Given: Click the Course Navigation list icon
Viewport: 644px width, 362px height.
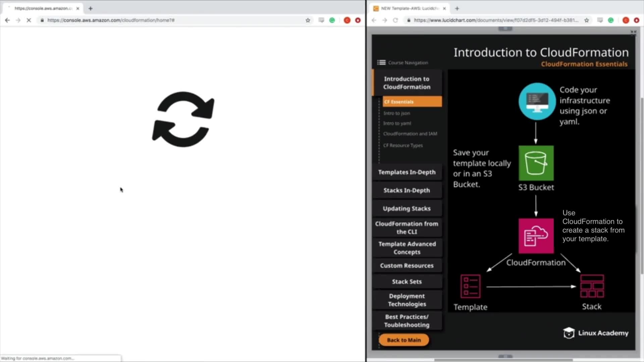Looking at the screenshot, I should click(381, 63).
